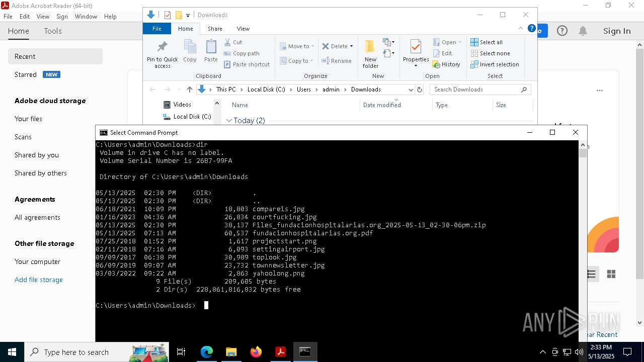Image resolution: width=644 pixels, height=362 pixels.
Task: Open All agreements in Acrobat sidebar
Action: (x=37, y=217)
